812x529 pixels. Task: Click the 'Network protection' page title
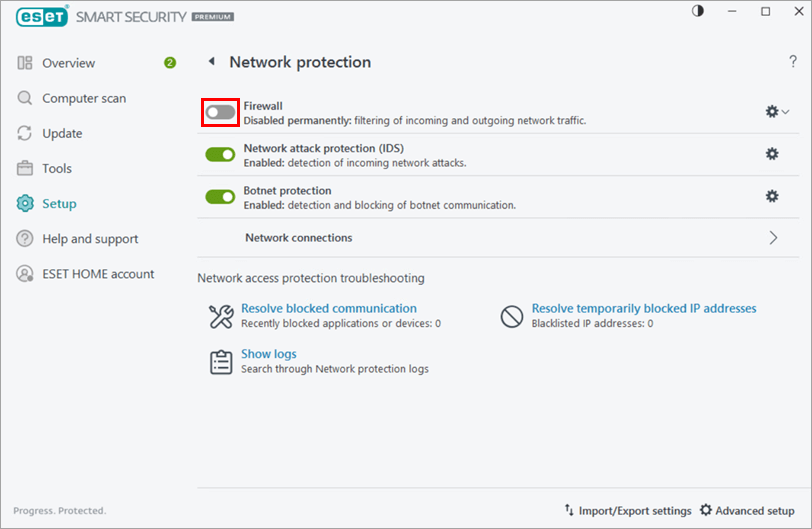(300, 62)
